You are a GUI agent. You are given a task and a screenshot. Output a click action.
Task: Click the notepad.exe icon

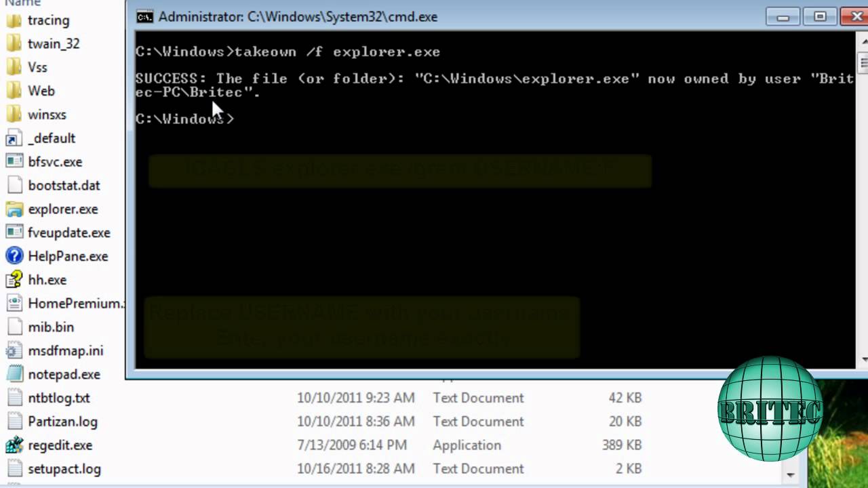point(14,374)
